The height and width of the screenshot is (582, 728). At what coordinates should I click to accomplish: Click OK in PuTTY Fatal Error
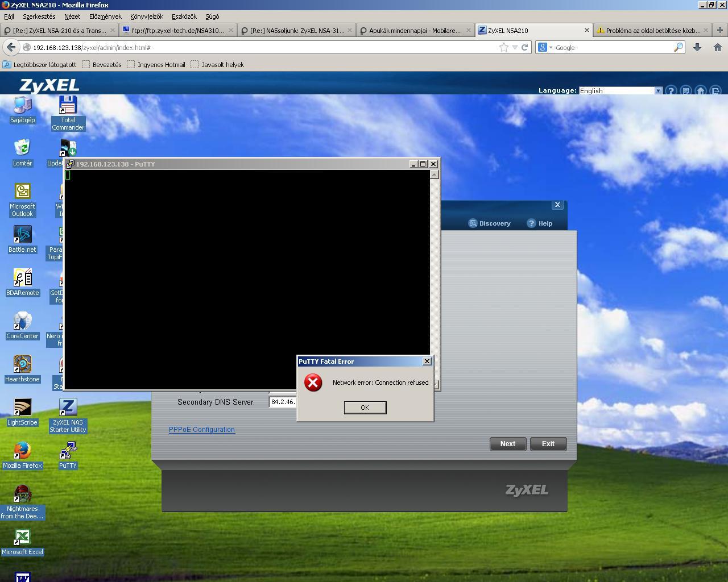365,408
